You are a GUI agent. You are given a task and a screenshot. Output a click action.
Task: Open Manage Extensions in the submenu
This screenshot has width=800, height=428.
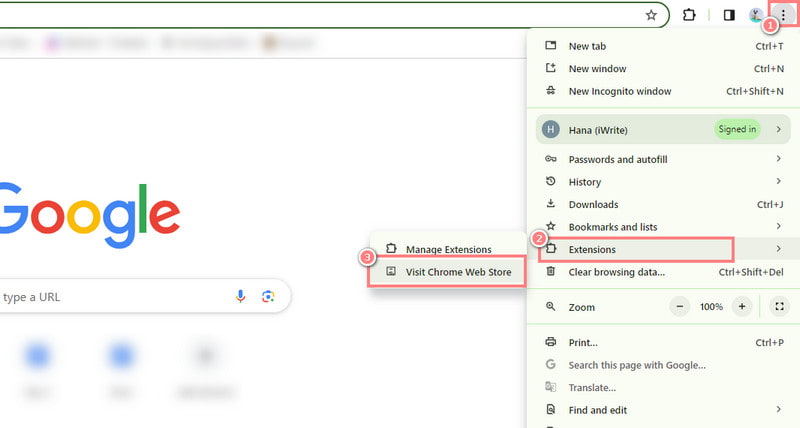coord(447,249)
